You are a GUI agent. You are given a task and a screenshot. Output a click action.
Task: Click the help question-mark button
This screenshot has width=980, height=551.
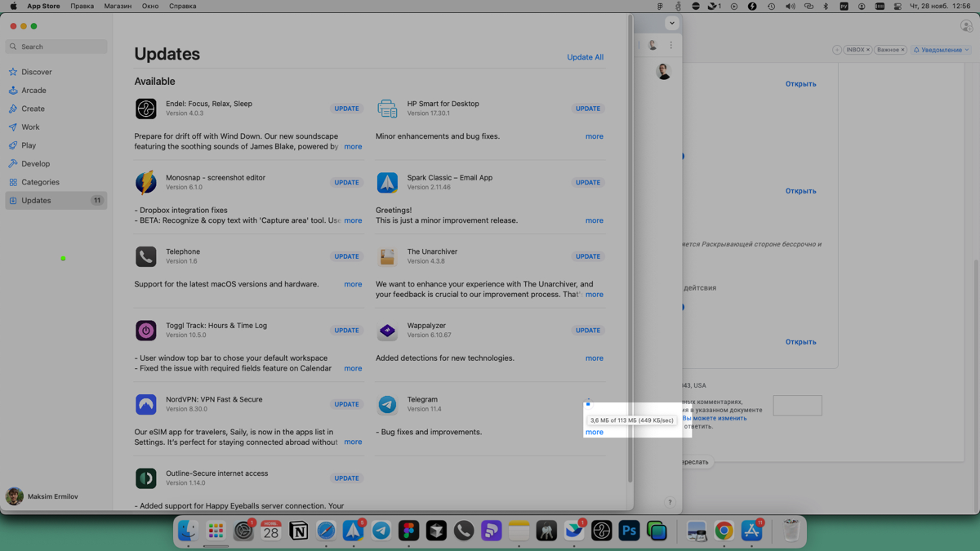tap(670, 502)
